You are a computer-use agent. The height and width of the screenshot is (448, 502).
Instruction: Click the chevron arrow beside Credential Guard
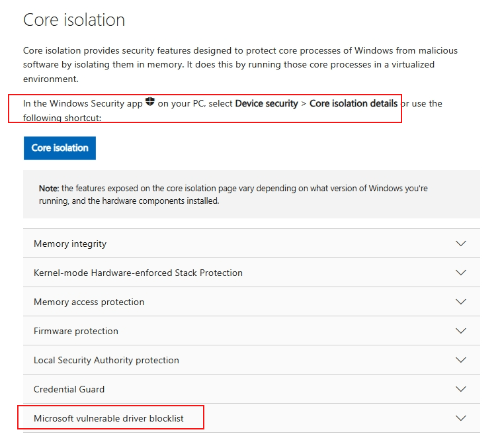[461, 389]
